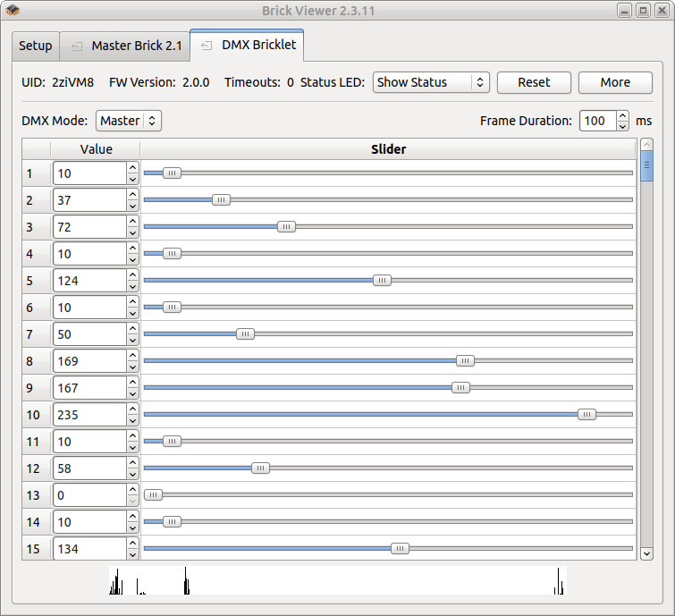Open the DMX Mode dropdown
This screenshot has height=616, width=675.
pyautogui.click(x=129, y=121)
